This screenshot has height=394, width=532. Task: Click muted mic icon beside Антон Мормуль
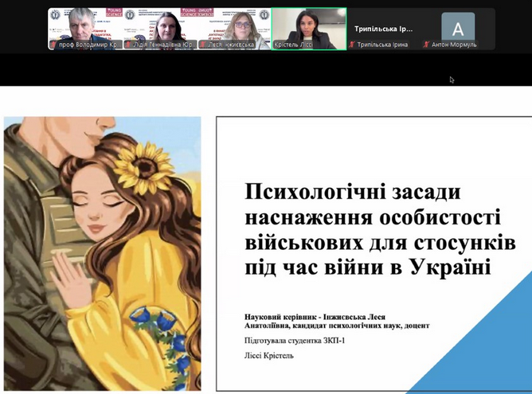[x=427, y=45]
